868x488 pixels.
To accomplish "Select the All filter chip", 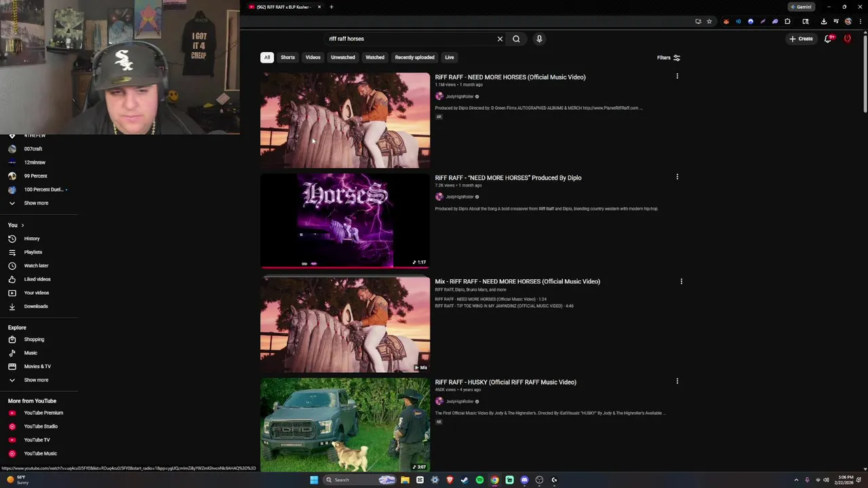I will click(267, 58).
